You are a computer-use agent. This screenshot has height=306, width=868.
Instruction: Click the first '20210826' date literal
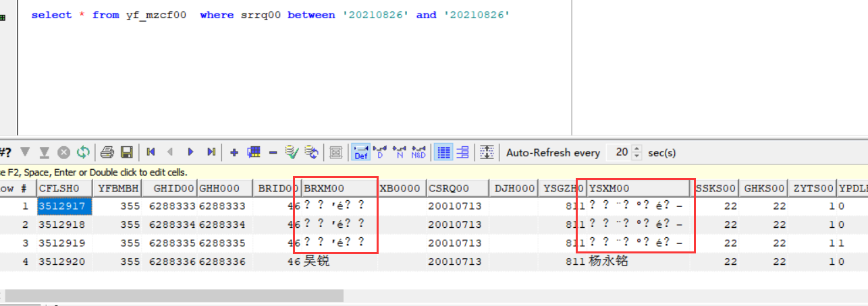click(x=375, y=15)
